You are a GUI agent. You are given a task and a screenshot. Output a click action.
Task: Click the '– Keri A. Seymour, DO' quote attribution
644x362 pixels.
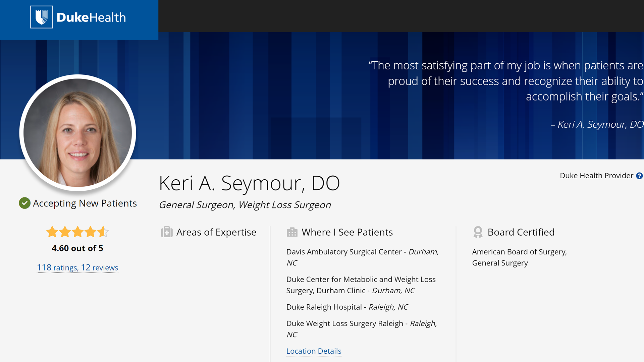(x=597, y=124)
